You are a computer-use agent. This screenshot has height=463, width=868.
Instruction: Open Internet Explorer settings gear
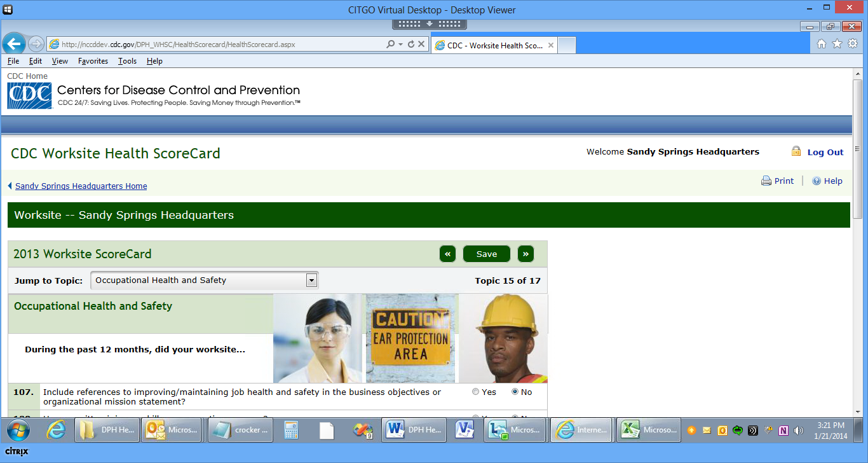(853, 44)
